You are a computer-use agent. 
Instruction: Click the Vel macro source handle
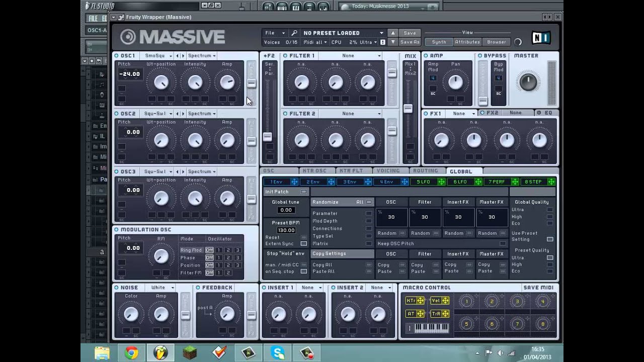[x=445, y=301]
